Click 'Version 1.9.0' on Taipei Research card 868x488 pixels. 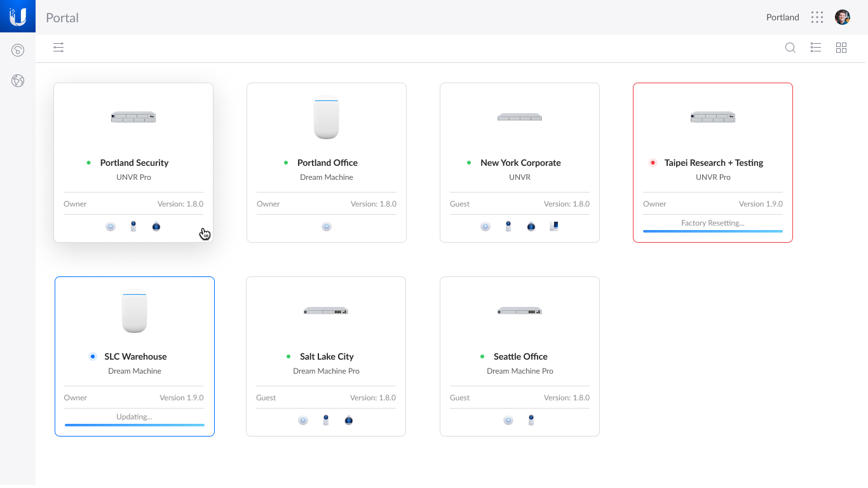(x=761, y=204)
